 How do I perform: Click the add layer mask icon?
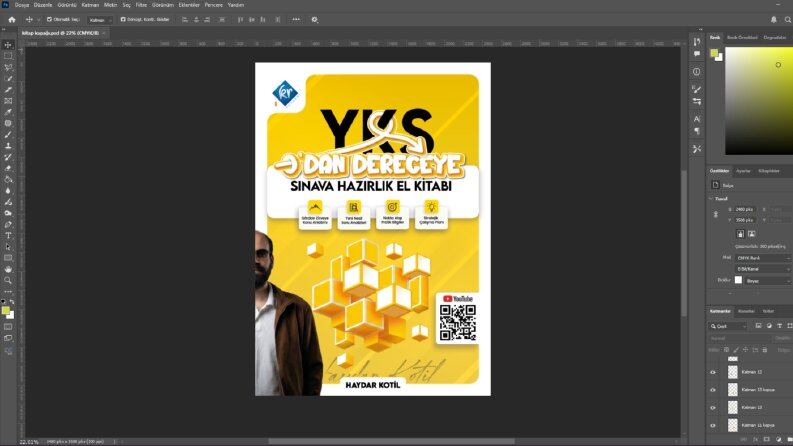[767, 440]
